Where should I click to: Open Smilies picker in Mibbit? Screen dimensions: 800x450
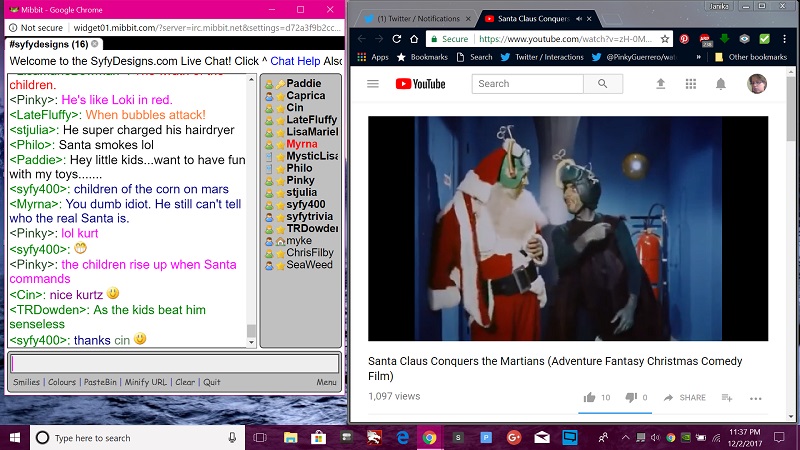click(27, 382)
